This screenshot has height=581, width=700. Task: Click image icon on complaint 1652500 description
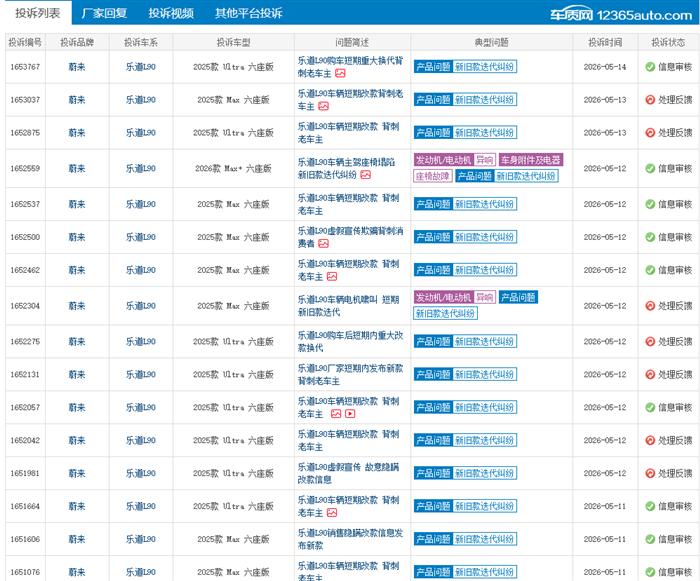pos(324,243)
